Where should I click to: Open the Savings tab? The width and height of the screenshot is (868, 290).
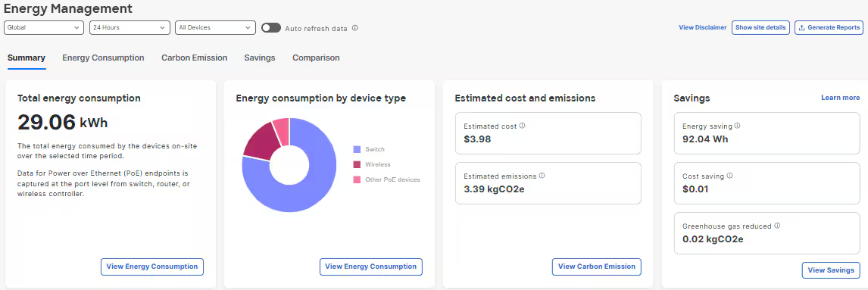260,58
